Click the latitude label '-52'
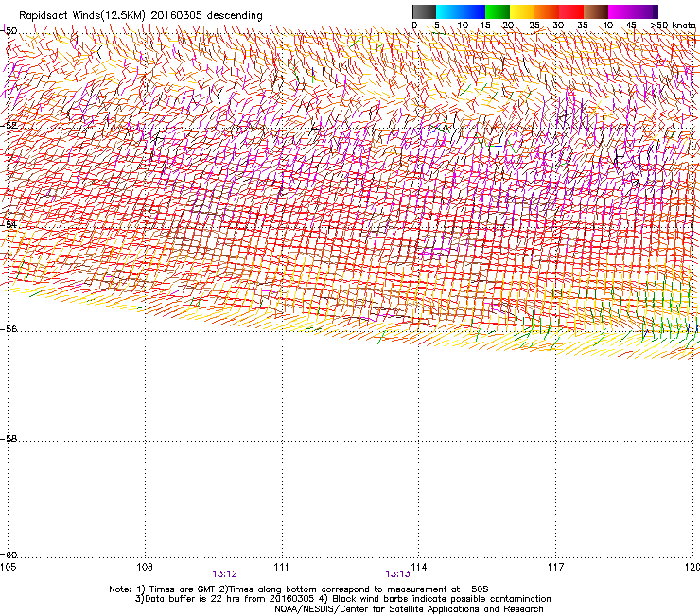This screenshot has width=700, height=615. 9,126
